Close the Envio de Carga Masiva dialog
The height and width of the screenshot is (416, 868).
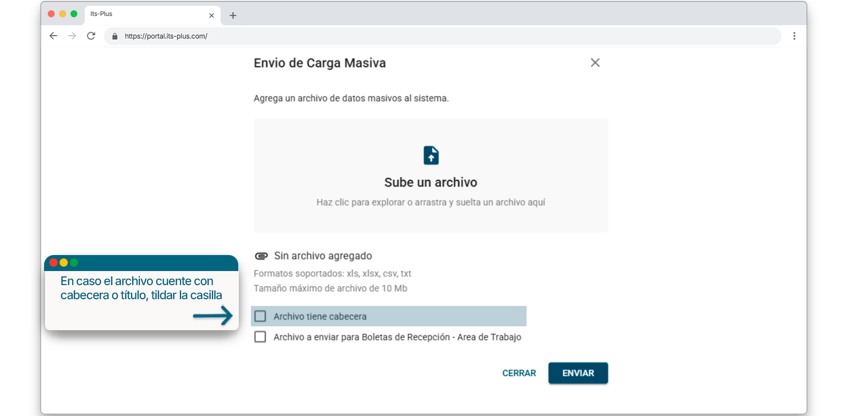point(595,63)
